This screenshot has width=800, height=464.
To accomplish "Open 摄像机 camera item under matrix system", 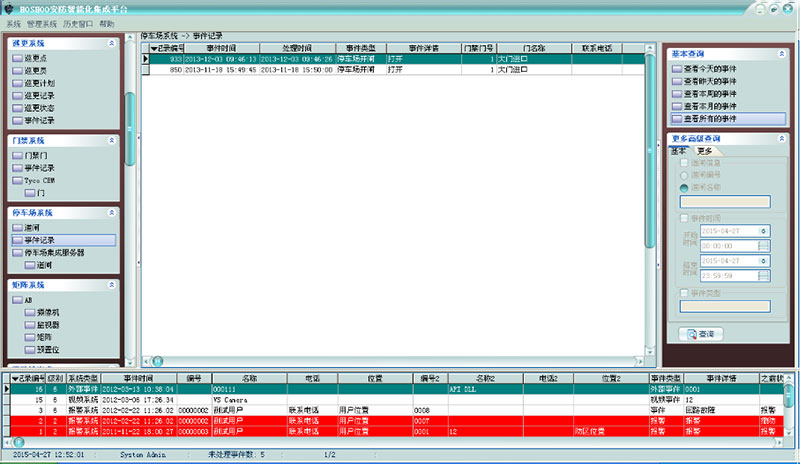I will [x=48, y=313].
